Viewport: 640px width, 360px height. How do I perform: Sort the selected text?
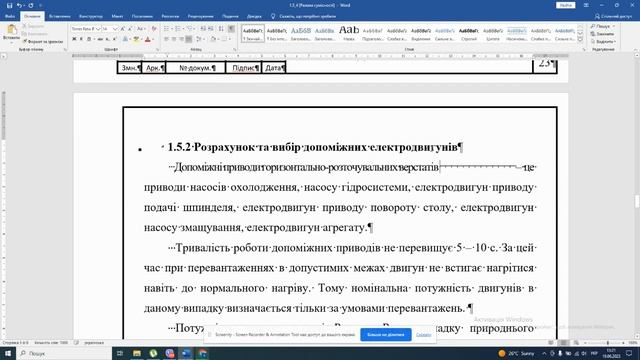(x=221, y=29)
